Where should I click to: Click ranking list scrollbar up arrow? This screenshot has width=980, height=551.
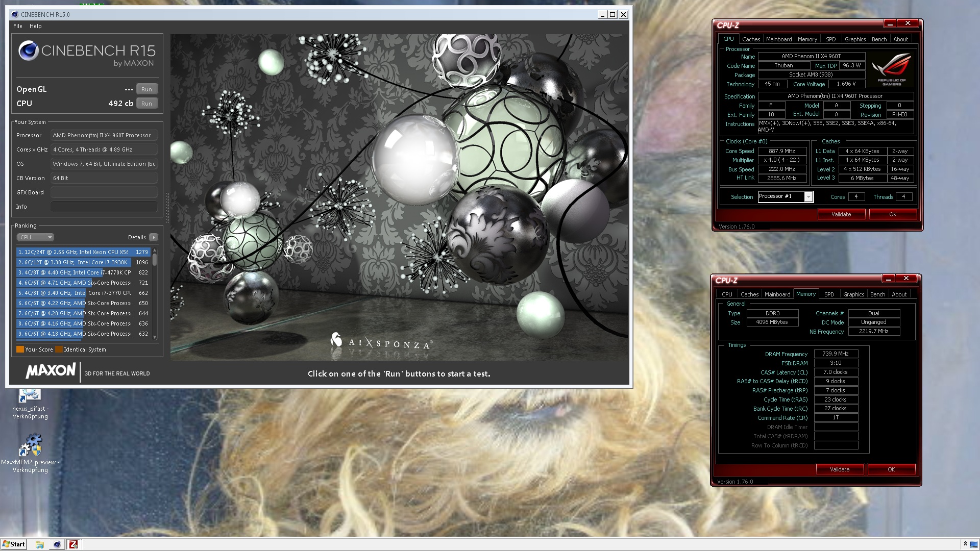(155, 251)
